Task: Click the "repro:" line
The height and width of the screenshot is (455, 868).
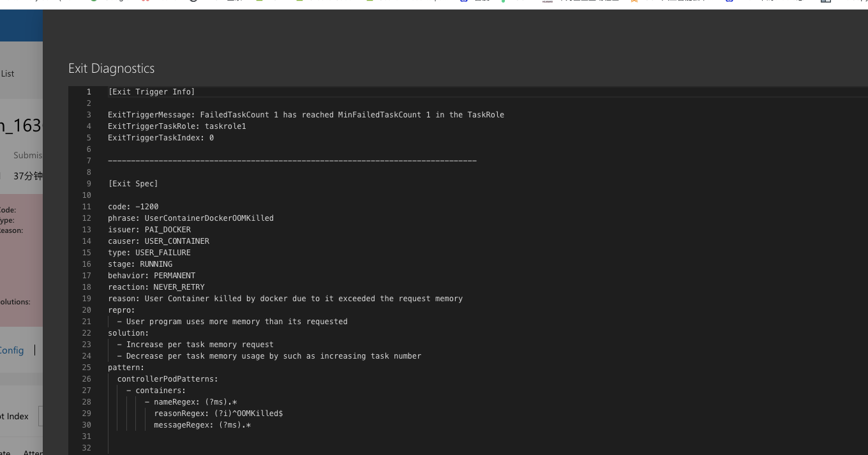Action: coord(121,310)
